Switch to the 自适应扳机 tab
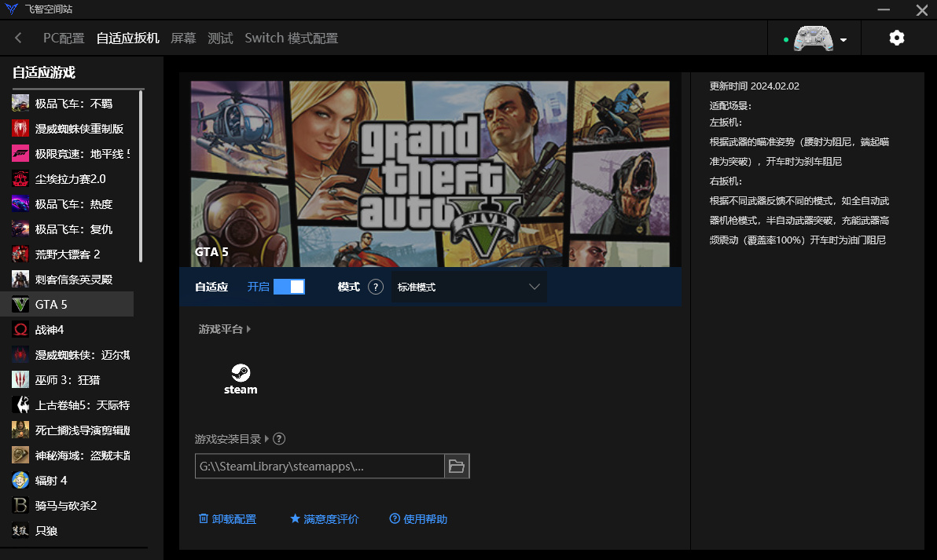This screenshot has width=937, height=560. tap(128, 38)
